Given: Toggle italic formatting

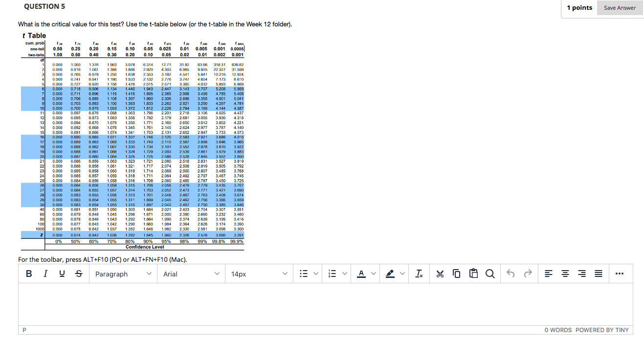Looking at the screenshot, I should (45, 274).
